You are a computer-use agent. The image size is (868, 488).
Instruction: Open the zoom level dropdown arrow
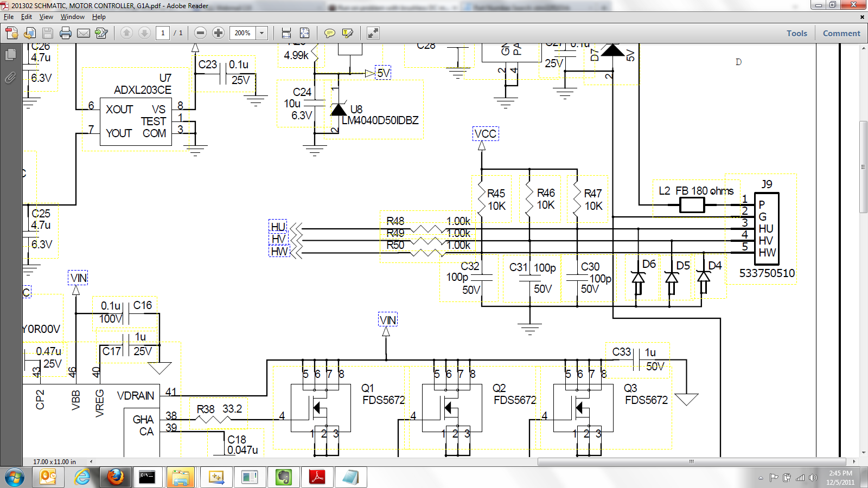point(261,33)
